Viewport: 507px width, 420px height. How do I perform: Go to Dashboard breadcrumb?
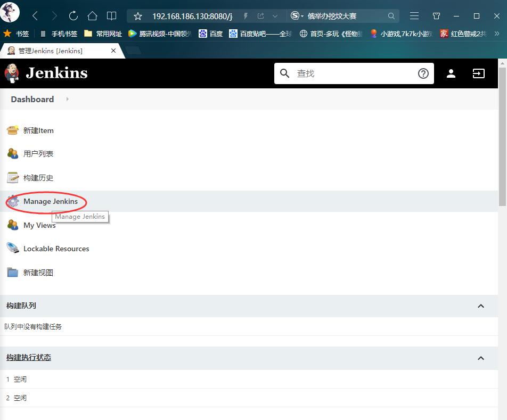pyautogui.click(x=32, y=99)
